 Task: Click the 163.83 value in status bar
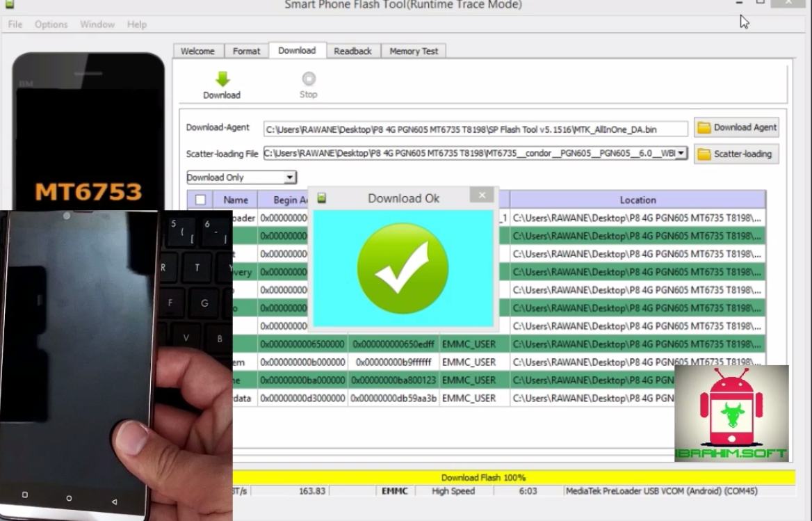[x=311, y=491]
